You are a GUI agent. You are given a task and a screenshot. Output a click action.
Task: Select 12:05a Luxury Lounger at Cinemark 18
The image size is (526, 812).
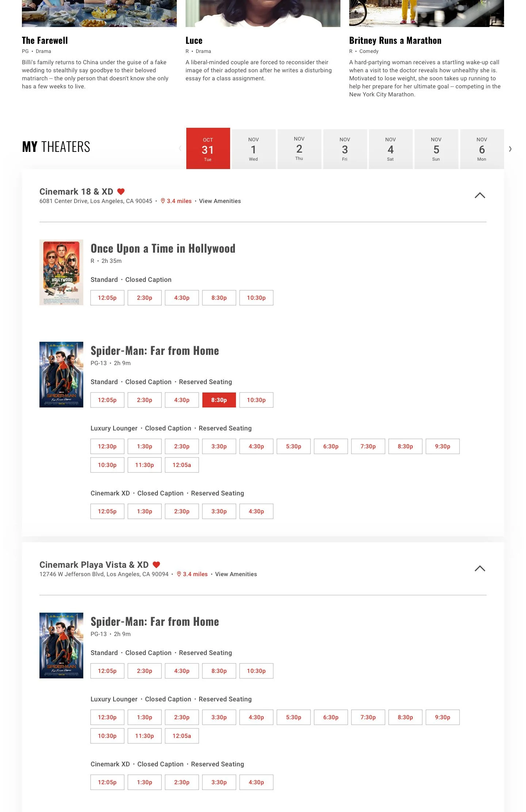pos(182,465)
